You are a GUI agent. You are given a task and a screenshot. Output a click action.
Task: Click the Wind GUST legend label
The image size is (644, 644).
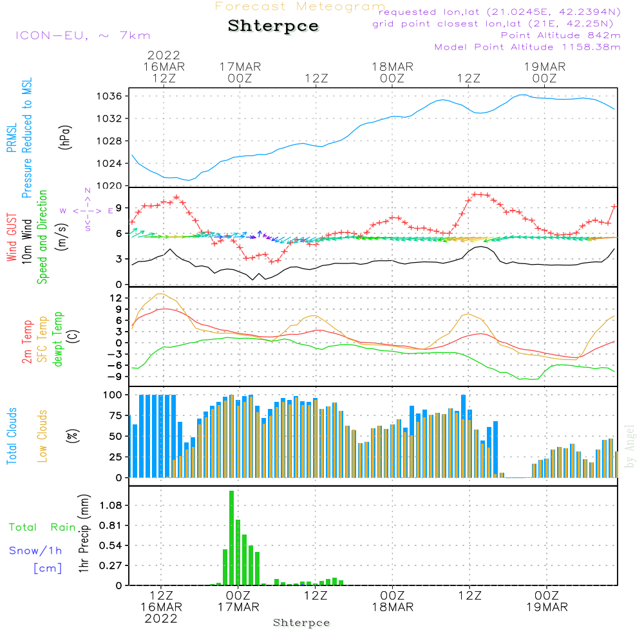(x=12, y=238)
